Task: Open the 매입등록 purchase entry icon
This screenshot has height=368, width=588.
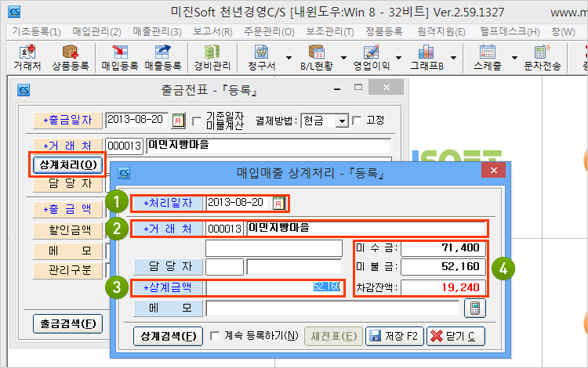Action: click(120, 58)
